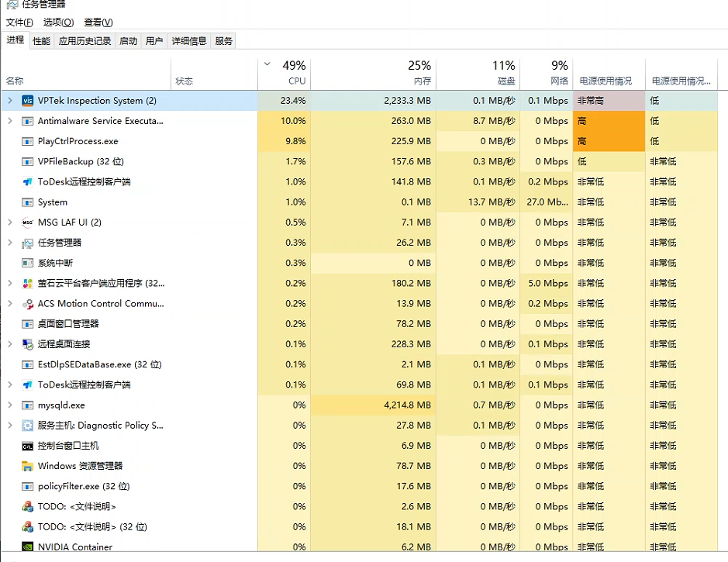
Task: Open the 文件(F) menu
Action: [x=19, y=22]
